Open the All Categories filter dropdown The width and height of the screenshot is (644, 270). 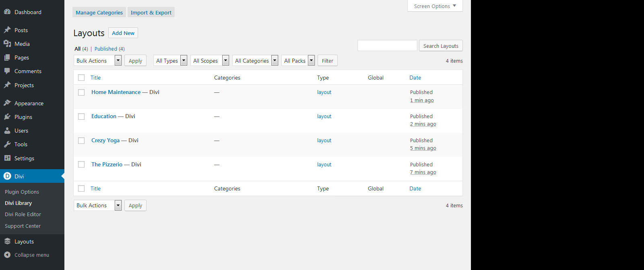click(x=255, y=61)
